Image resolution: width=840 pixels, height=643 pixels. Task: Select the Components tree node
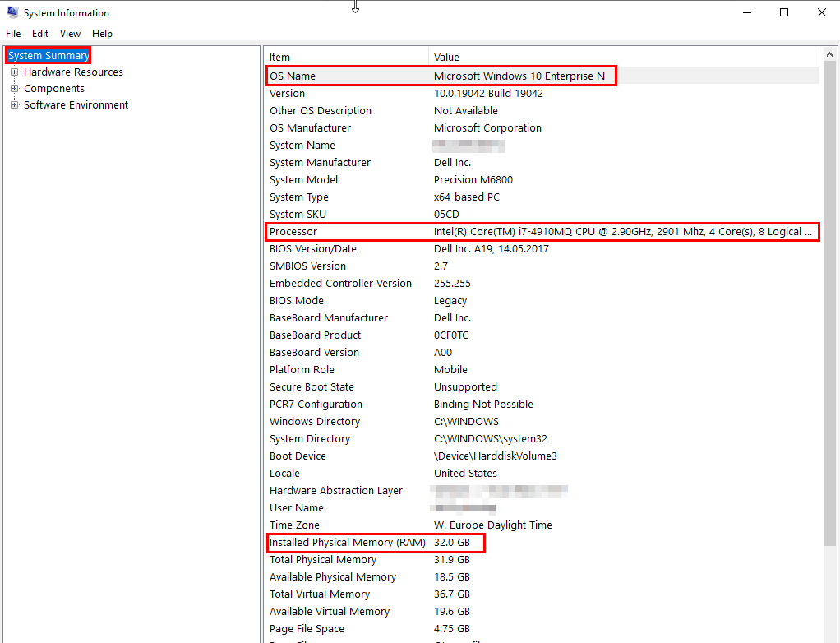pos(54,88)
